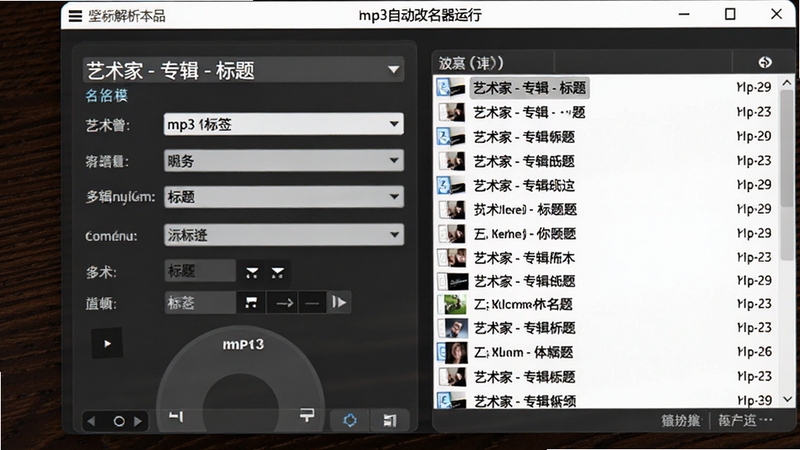The width and height of the screenshot is (800, 450).
Task: Click the scroll down arrow of list
Action: point(787,399)
